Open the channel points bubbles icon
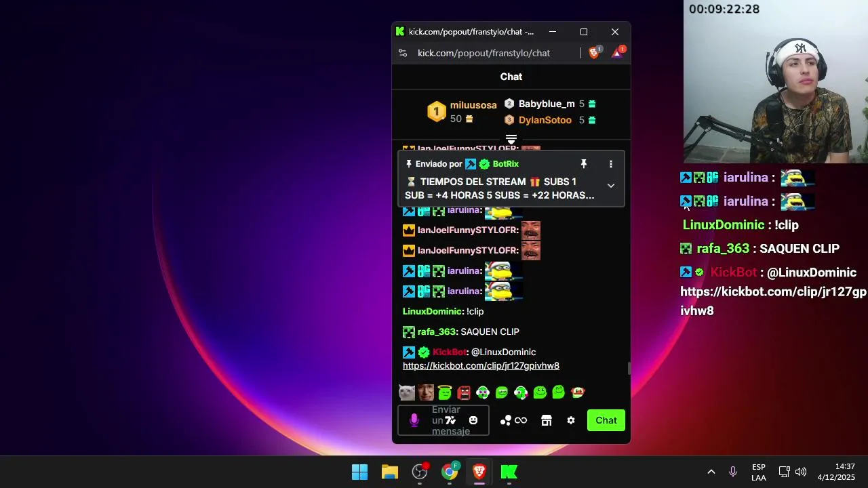The height and width of the screenshot is (488, 868). pos(505,420)
